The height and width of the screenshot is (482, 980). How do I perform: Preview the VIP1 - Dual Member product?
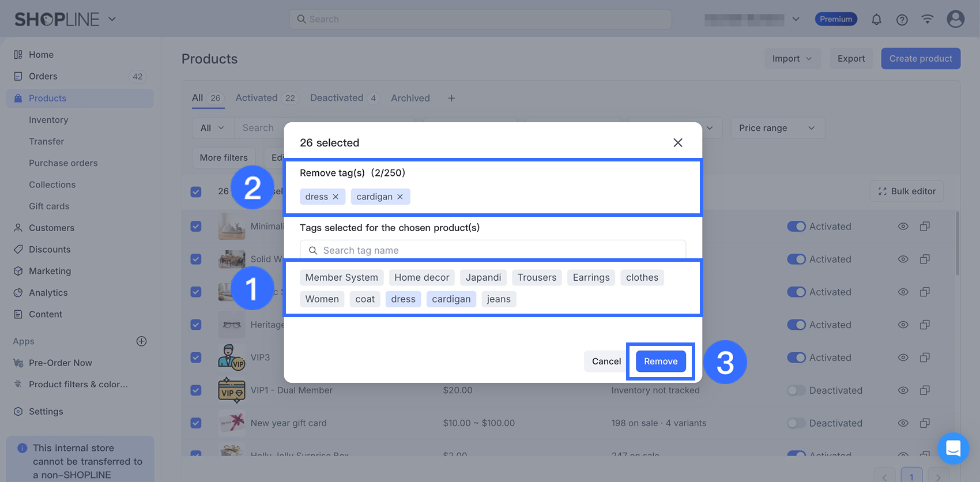[x=903, y=390]
